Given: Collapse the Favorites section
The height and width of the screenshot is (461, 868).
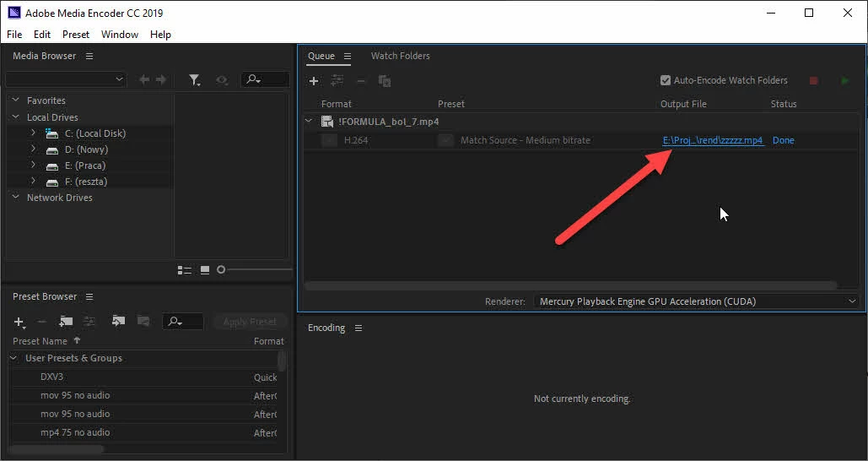Looking at the screenshot, I should coord(15,100).
